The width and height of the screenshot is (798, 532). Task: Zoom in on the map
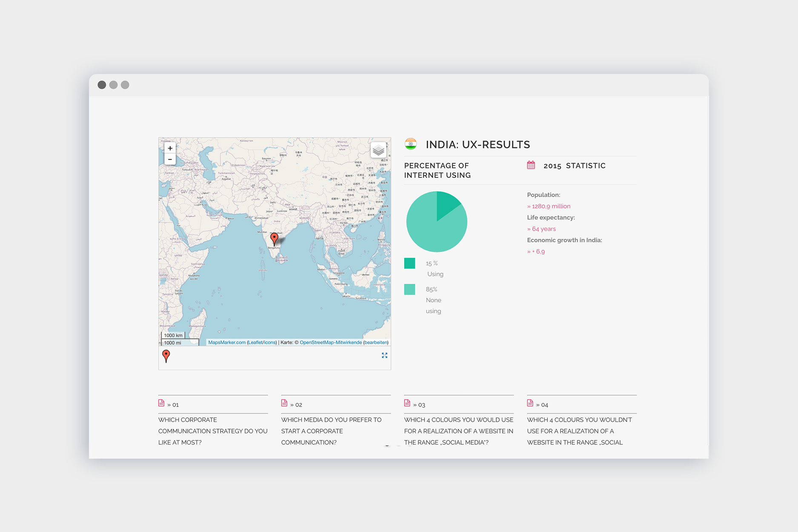coord(170,148)
